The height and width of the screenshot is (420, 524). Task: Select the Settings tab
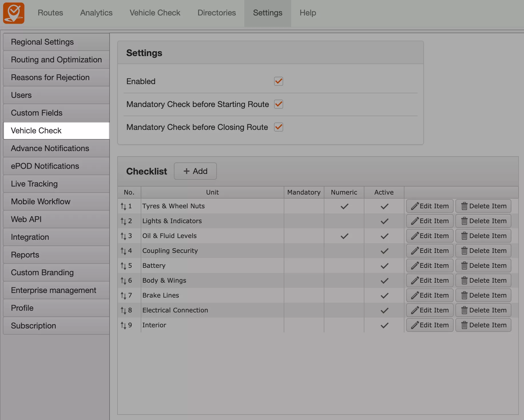(268, 13)
